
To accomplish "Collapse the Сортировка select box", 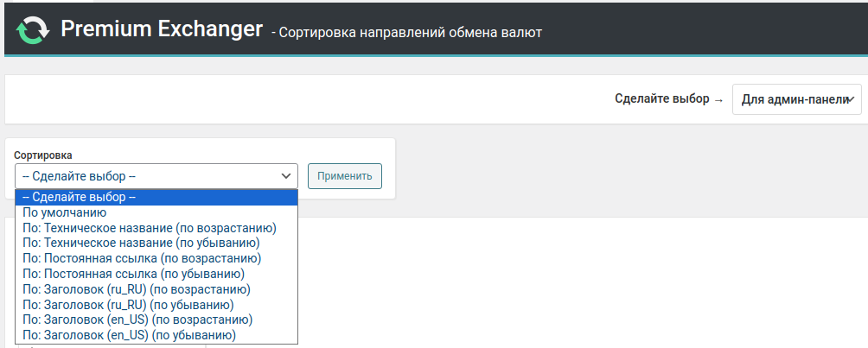I will point(156,176).
